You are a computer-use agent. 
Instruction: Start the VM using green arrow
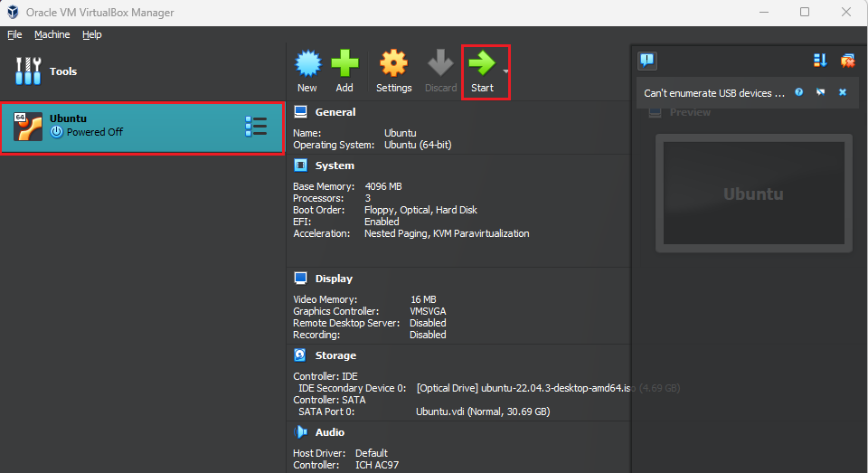point(482,63)
